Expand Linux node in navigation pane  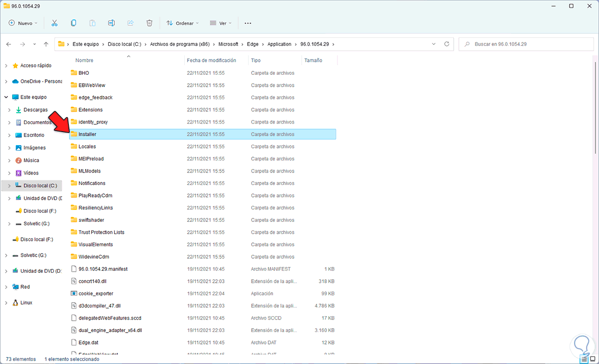[x=6, y=303]
